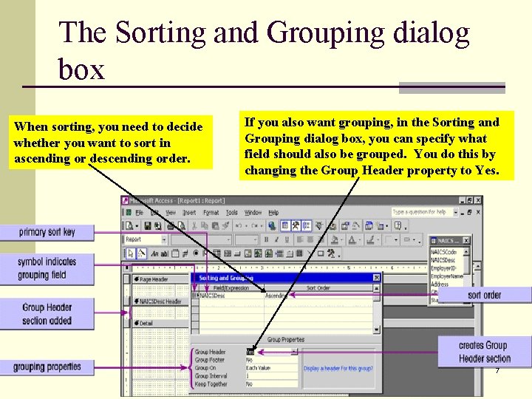Click the Paste clipboard icon

pyautogui.click(x=215, y=225)
